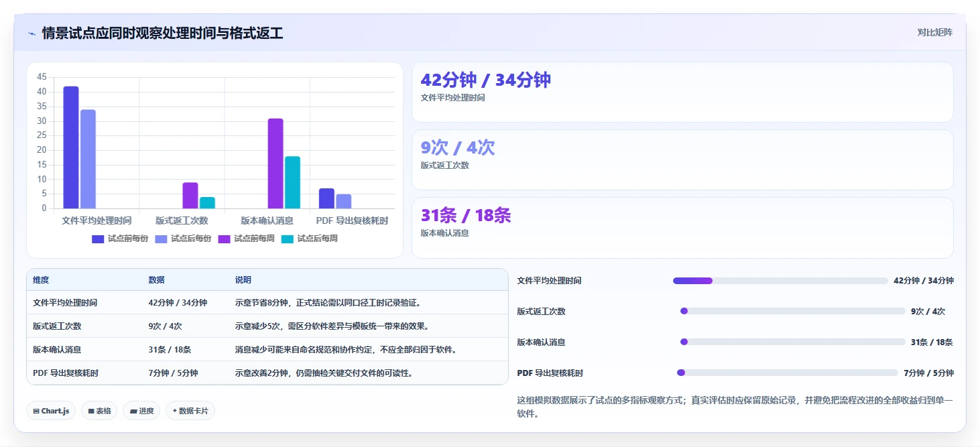Click the PDF 导出复核耗时 progress bar
This screenshot has width=980, height=447.
click(x=788, y=373)
